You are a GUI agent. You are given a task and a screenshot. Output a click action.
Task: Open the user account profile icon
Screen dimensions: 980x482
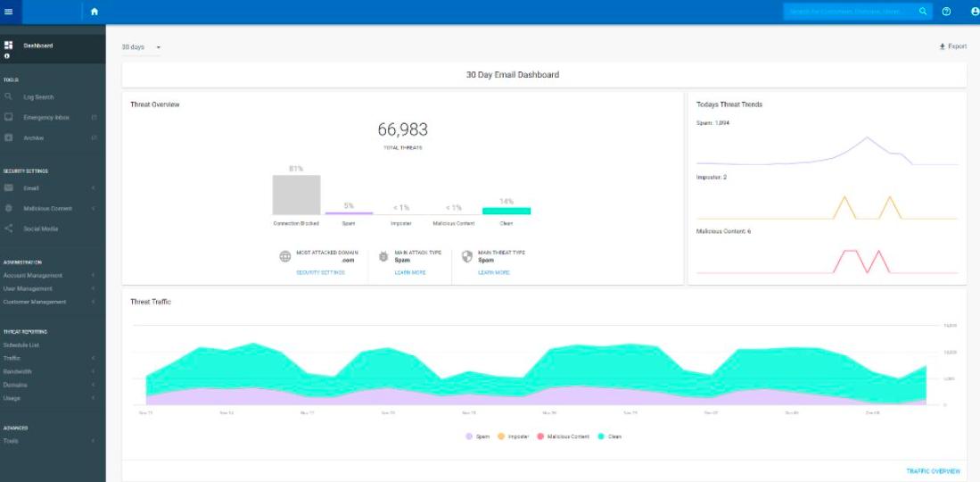coord(974,12)
